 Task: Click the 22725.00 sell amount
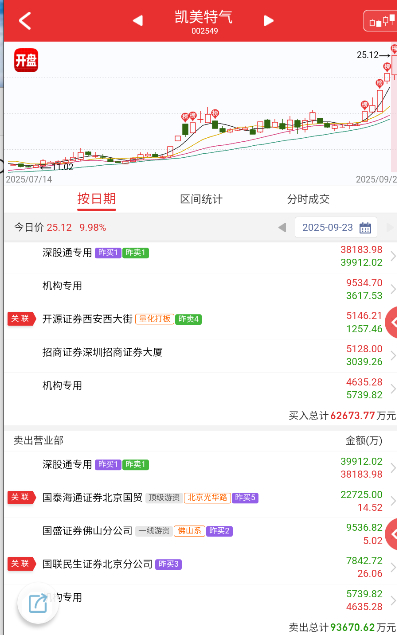coord(361,494)
